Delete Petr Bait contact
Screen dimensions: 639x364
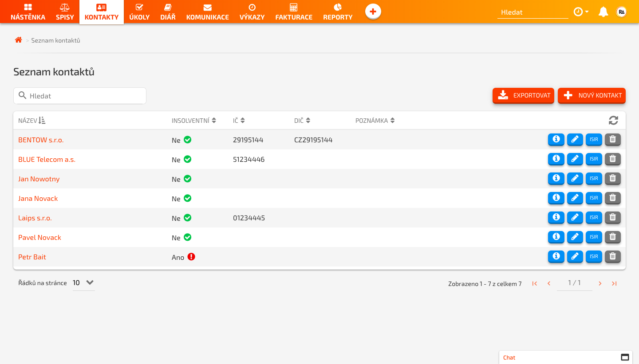pos(613,256)
